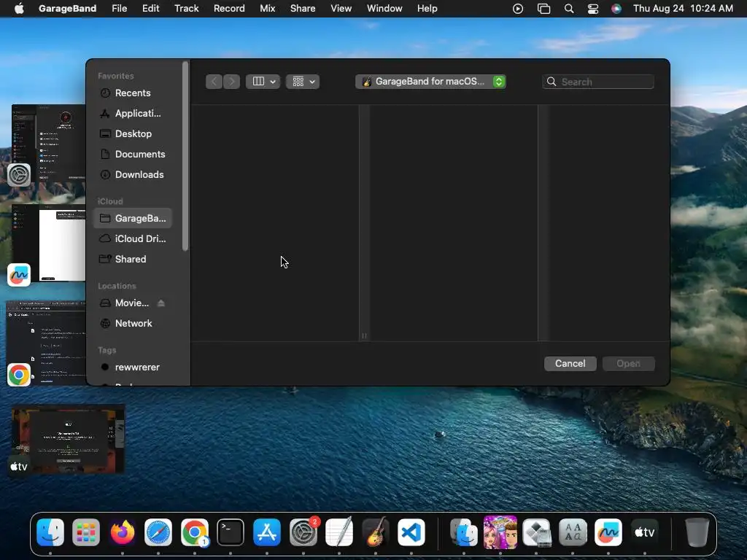Image resolution: width=747 pixels, height=560 pixels.
Task: Click the Open button
Action: click(628, 363)
